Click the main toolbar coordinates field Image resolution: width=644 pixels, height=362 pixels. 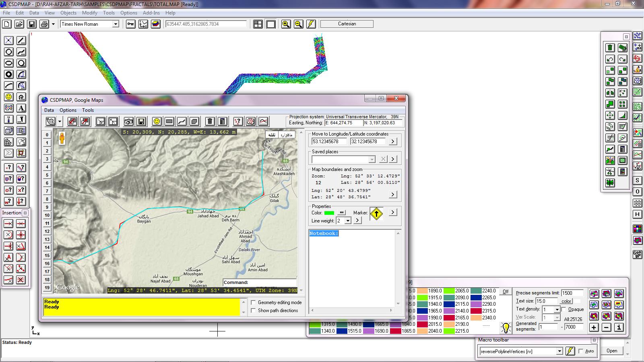(x=206, y=24)
